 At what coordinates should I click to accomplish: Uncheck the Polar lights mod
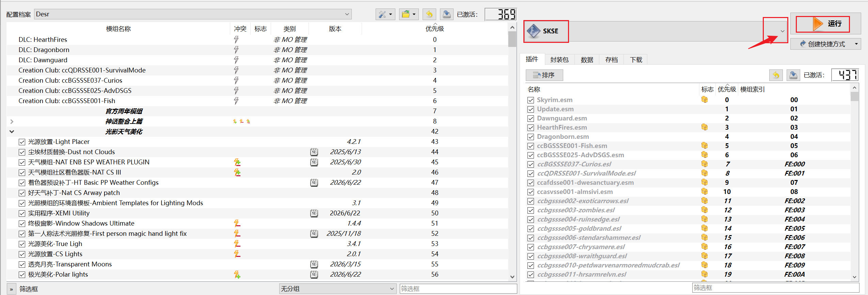point(22,275)
